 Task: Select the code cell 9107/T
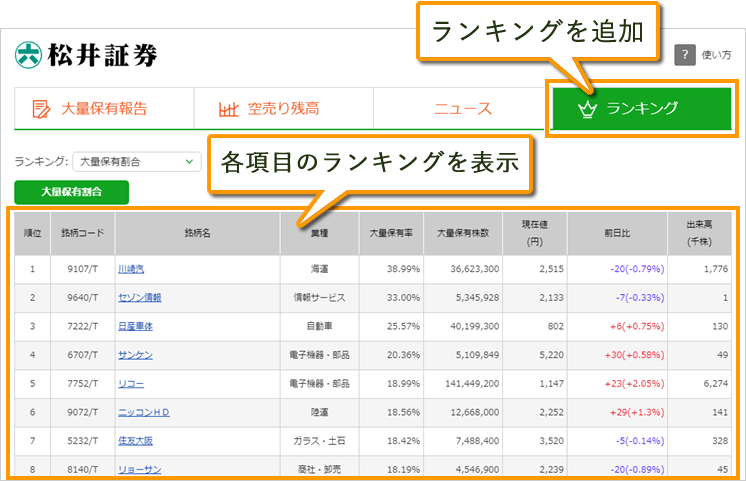(x=82, y=269)
